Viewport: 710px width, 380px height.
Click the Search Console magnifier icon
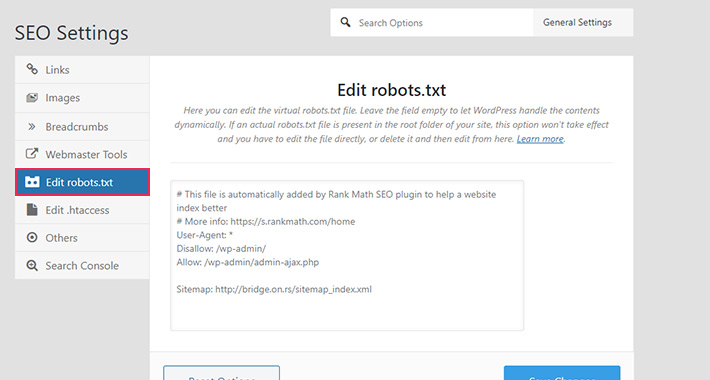coord(32,265)
